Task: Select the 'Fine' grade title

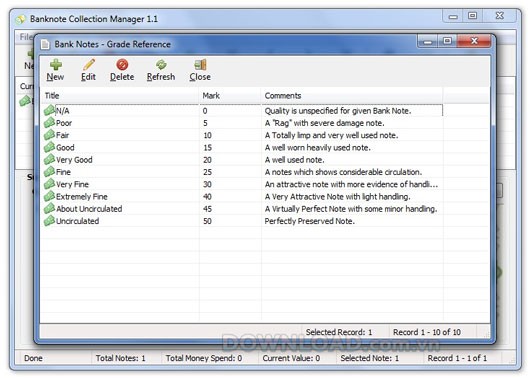Action: click(64, 172)
